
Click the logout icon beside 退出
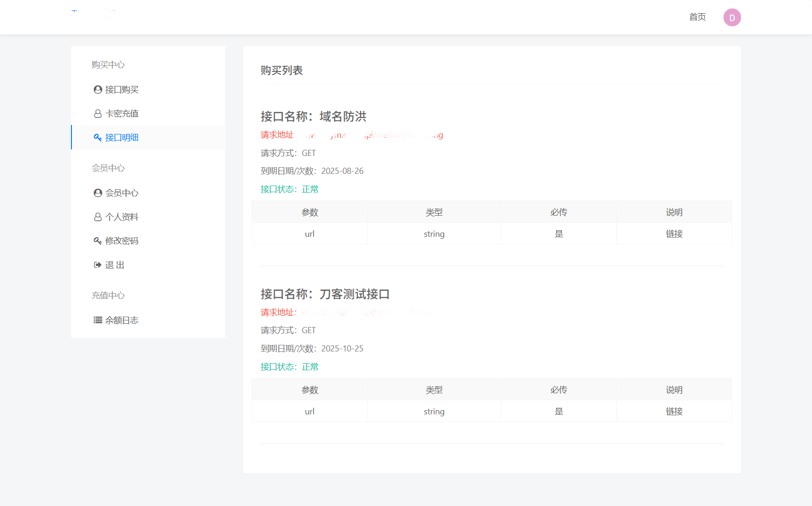click(98, 265)
